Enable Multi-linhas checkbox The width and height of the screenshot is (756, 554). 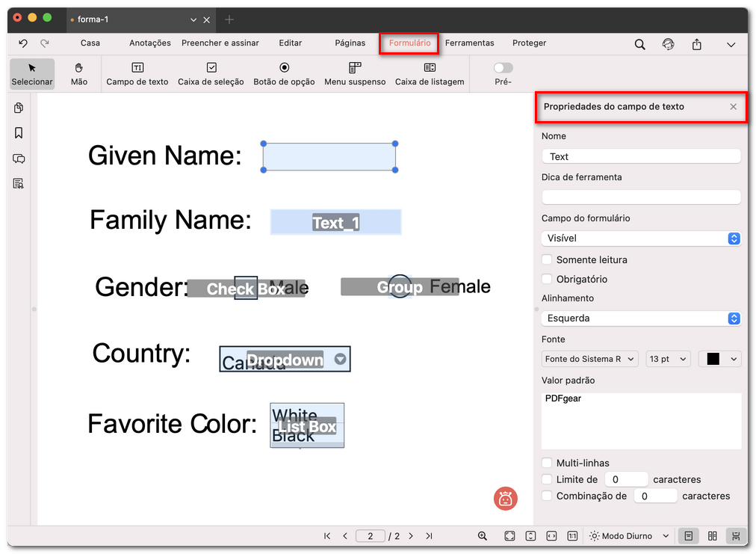pyautogui.click(x=548, y=464)
